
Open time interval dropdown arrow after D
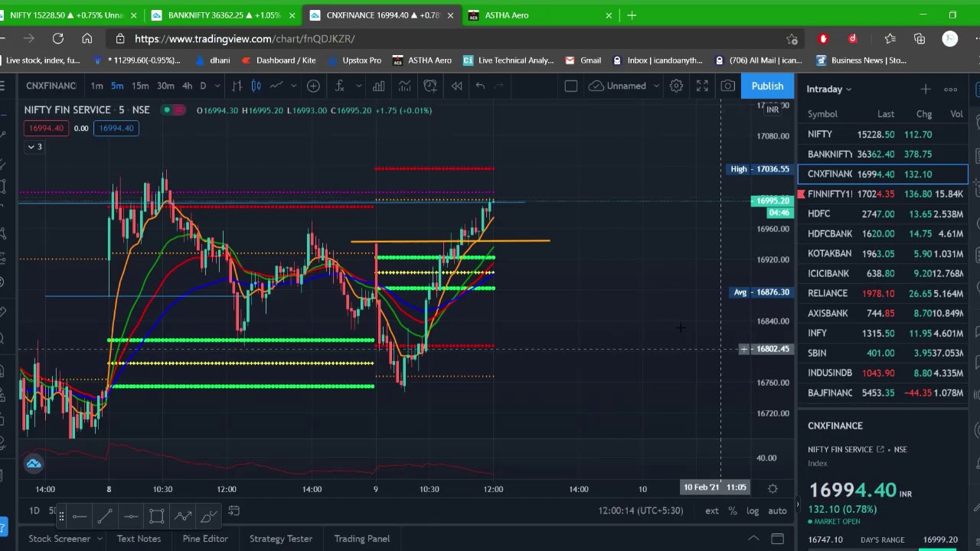point(217,86)
